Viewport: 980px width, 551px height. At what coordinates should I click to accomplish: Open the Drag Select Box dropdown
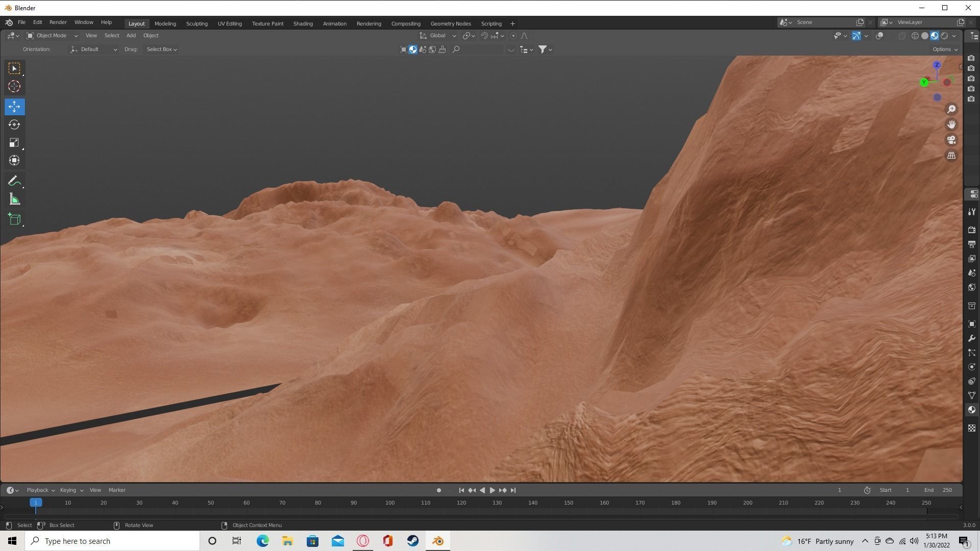pyautogui.click(x=161, y=49)
